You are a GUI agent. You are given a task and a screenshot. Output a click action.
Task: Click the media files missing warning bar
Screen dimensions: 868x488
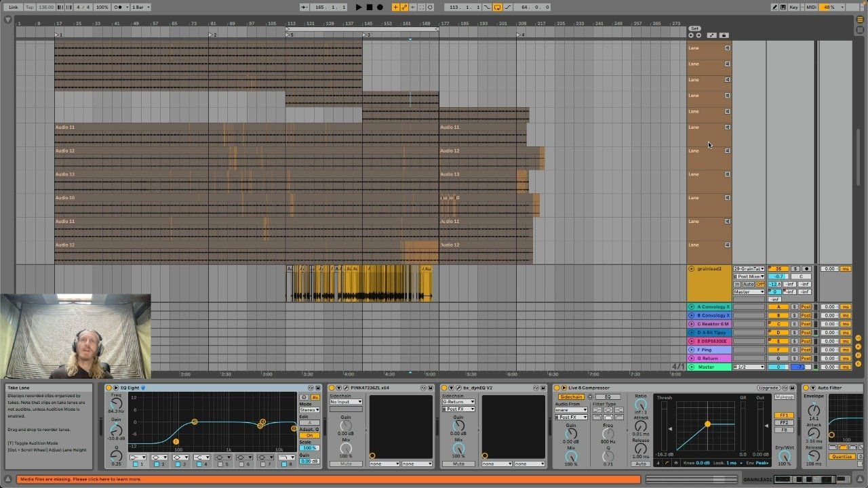click(325, 479)
